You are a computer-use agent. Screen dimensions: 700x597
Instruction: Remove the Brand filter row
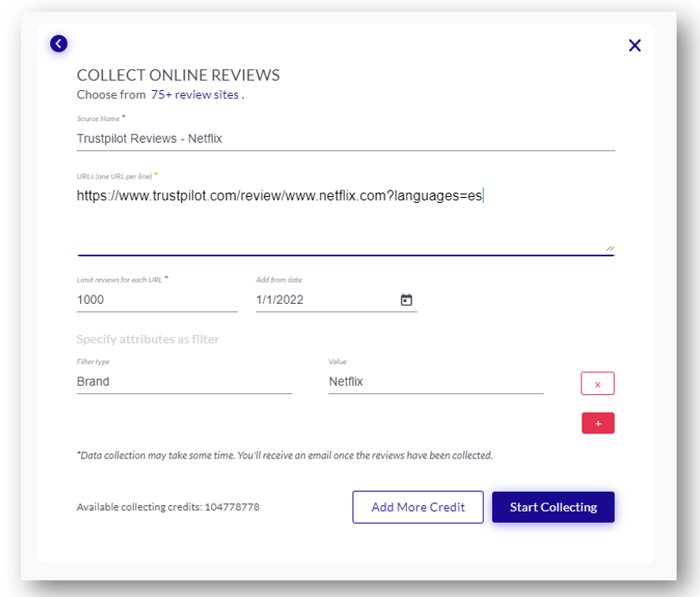coord(597,383)
